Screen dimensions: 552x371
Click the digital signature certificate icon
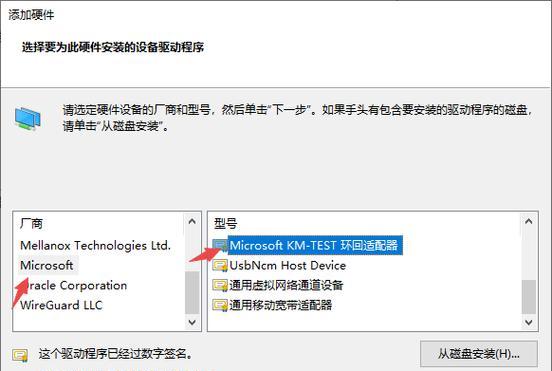[20, 355]
